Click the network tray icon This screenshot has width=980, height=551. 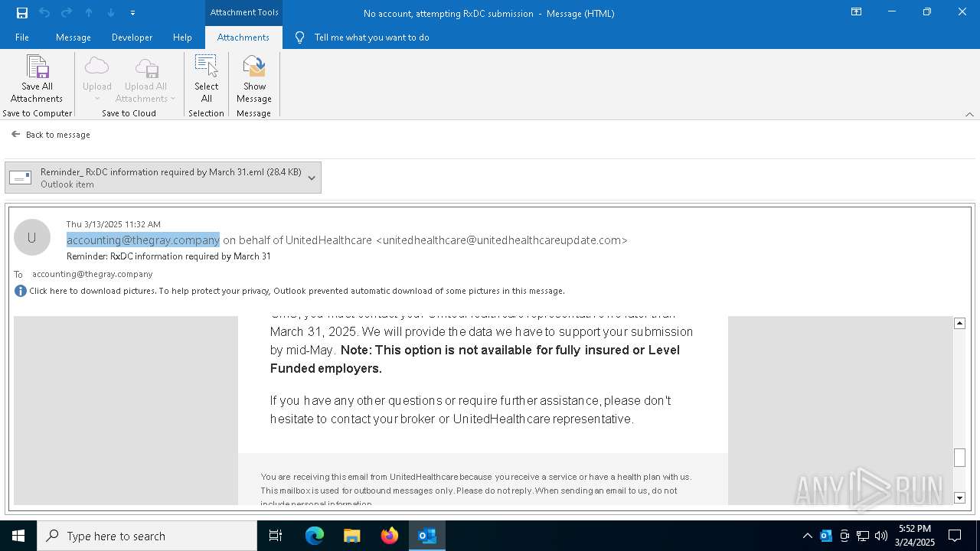point(863,536)
